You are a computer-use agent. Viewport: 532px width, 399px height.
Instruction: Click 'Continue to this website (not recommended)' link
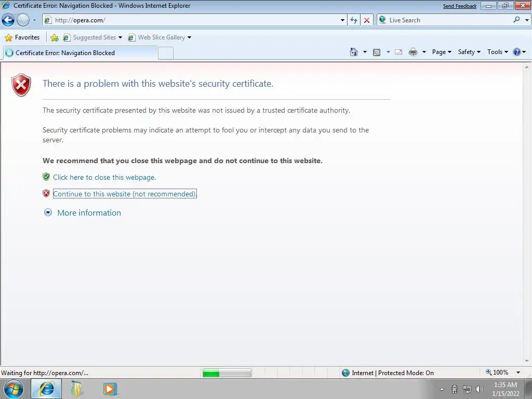125,194
